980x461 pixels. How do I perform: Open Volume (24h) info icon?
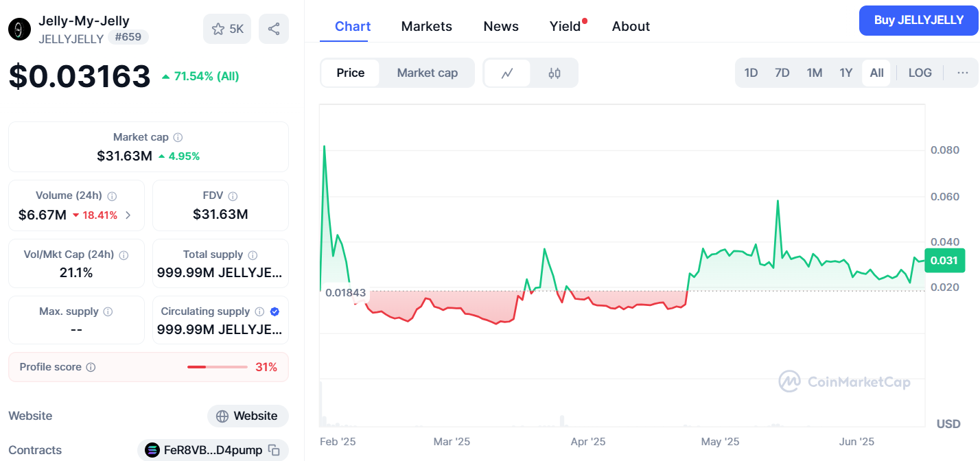pyautogui.click(x=112, y=196)
